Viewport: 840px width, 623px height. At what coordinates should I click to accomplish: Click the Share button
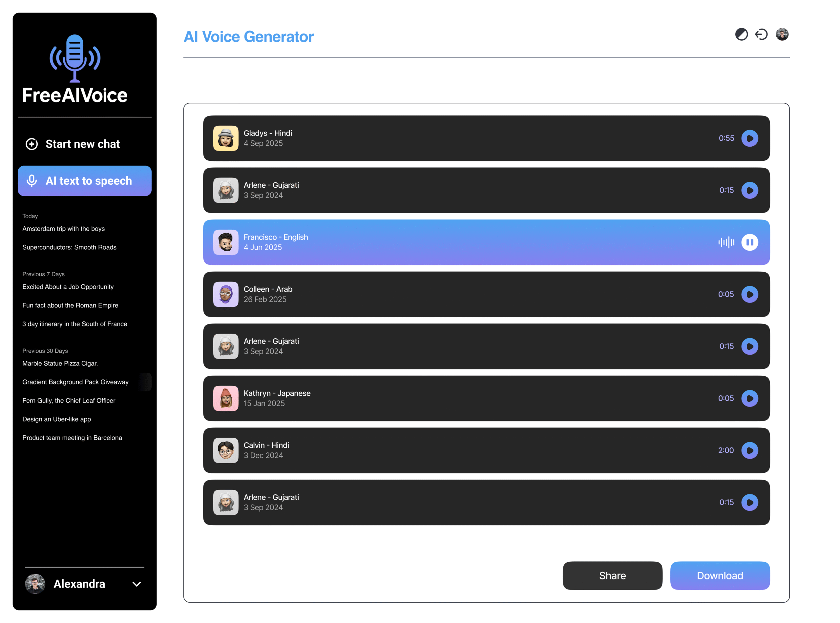(612, 576)
